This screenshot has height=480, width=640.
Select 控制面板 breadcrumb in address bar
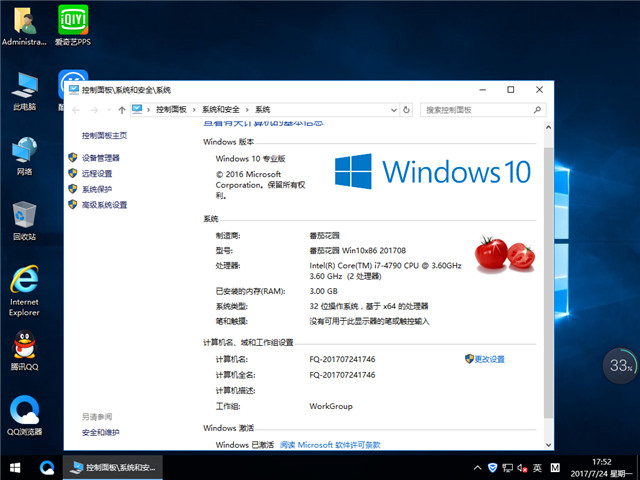(171, 109)
